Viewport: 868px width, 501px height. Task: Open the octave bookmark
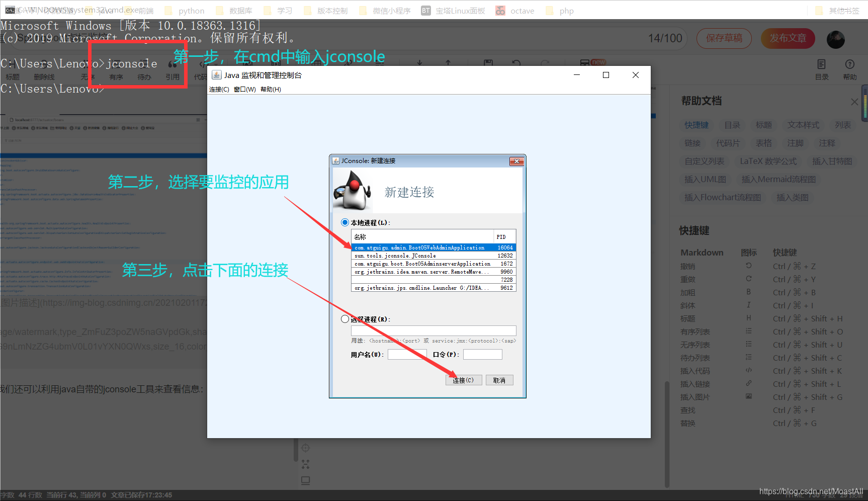click(515, 11)
